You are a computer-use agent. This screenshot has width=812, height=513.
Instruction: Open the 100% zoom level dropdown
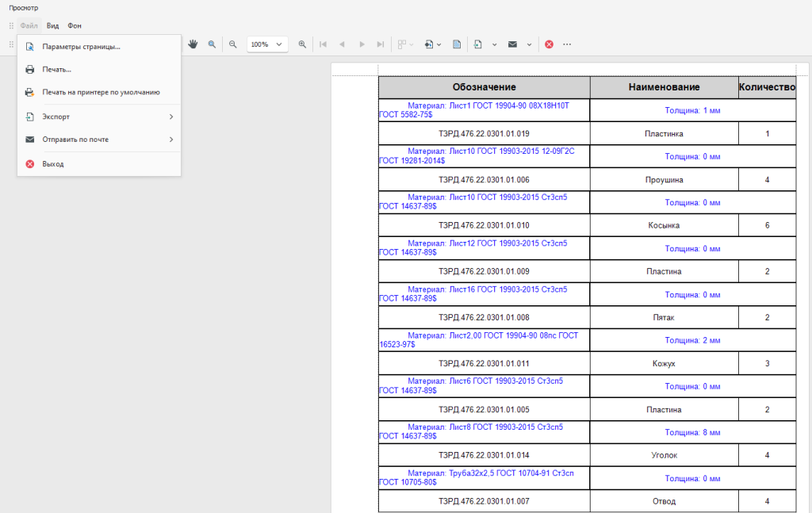pyautogui.click(x=266, y=44)
